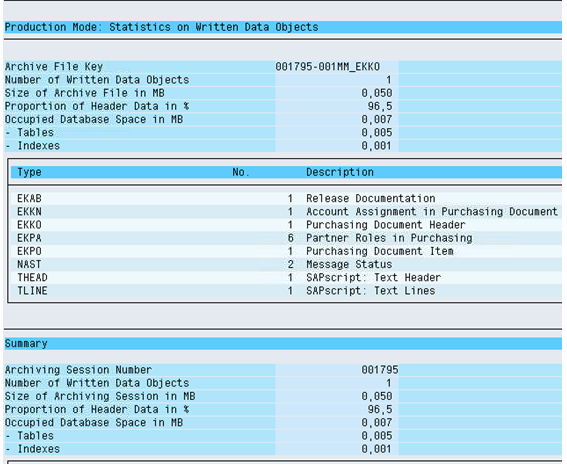Click the EKKO Purchasing Document Header row
Screen dimensions: 567x465
click(x=286, y=225)
